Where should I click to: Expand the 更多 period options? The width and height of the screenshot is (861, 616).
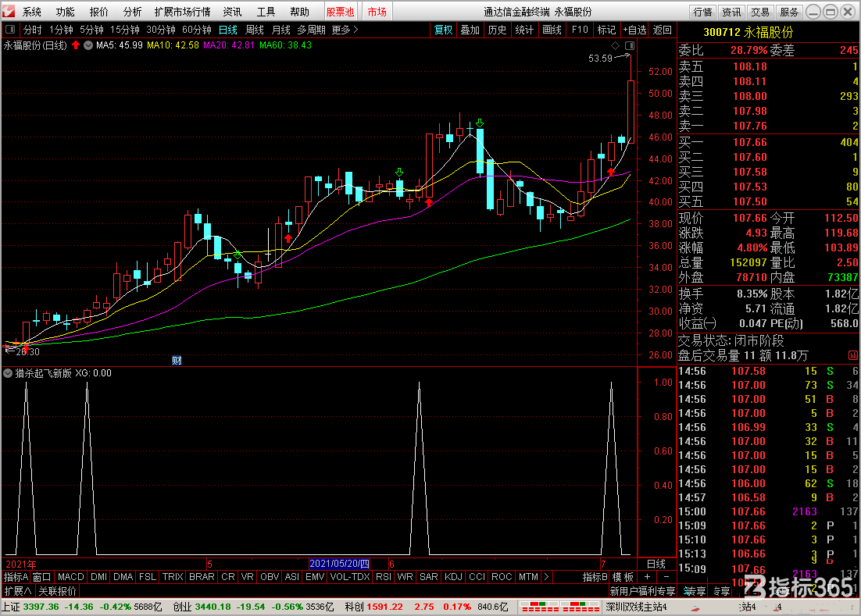[x=345, y=30]
